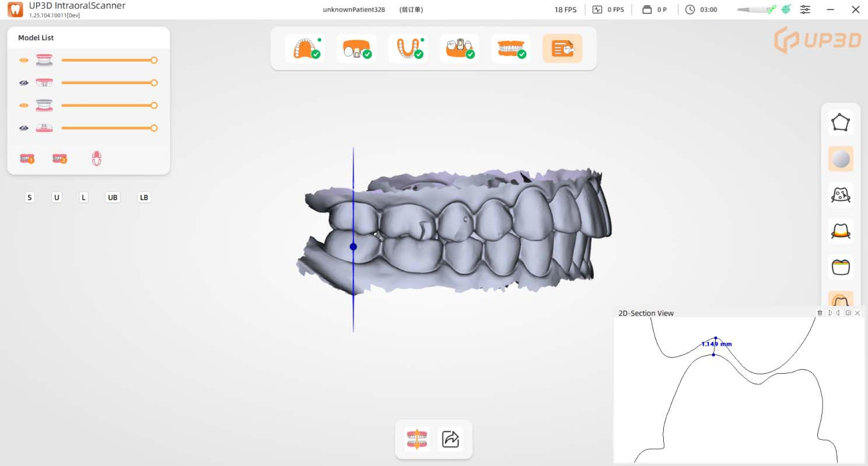Switch to the bite scan step tab

click(510, 48)
